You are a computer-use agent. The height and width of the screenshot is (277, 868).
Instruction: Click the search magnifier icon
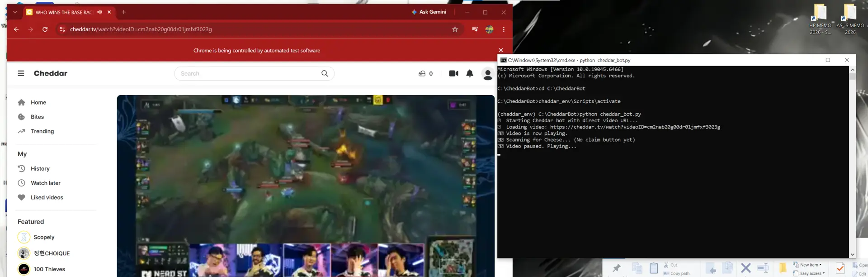pyautogui.click(x=325, y=73)
